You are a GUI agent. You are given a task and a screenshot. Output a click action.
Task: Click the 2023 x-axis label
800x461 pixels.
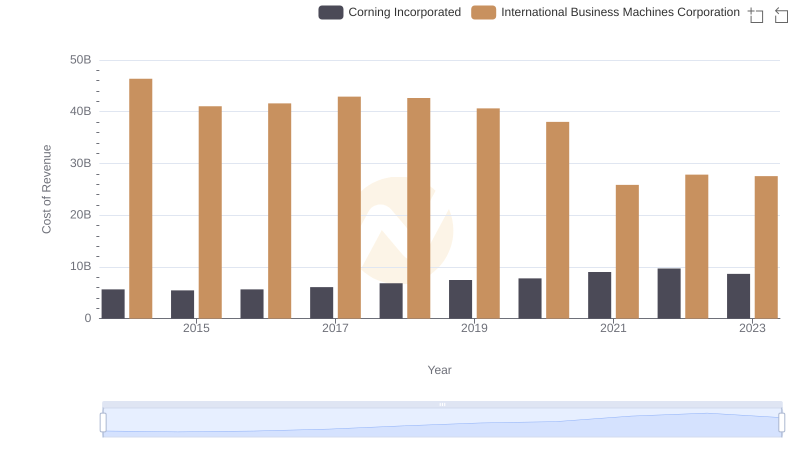coord(752,328)
